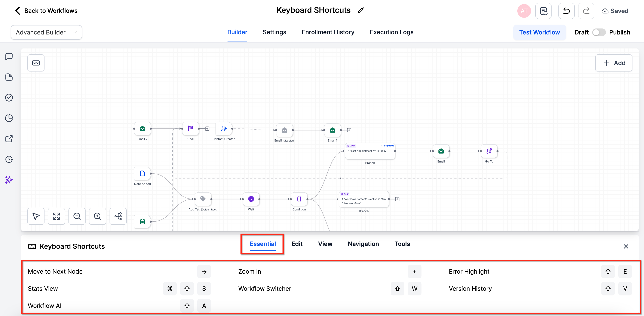
Task: Open the Advanced Builder dropdown
Action: 46,32
